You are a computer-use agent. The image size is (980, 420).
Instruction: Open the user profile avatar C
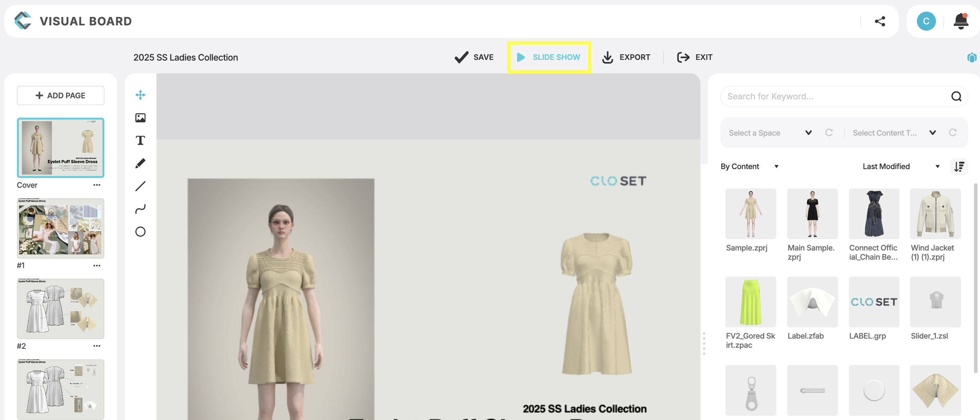click(x=926, y=21)
